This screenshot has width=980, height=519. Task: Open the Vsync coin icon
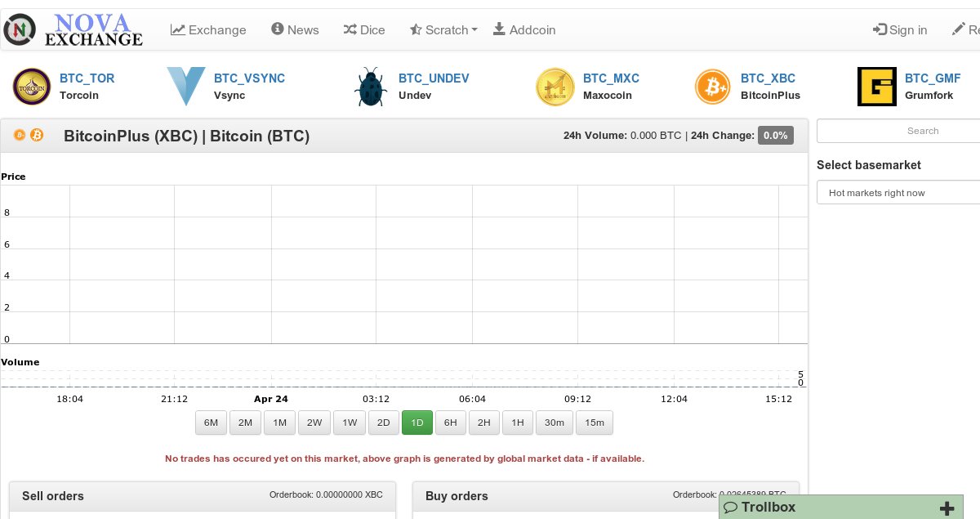(x=186, y=87)
